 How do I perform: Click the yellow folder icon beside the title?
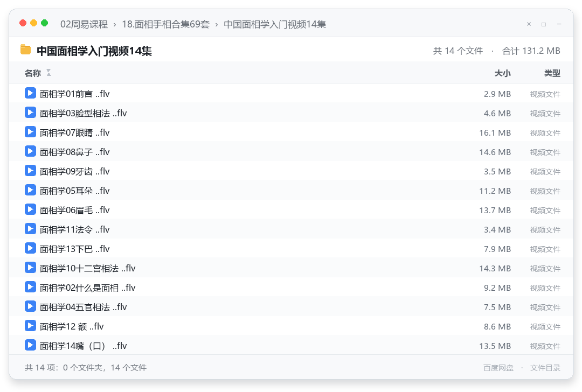pyautogui.click(x=26, y=50)
